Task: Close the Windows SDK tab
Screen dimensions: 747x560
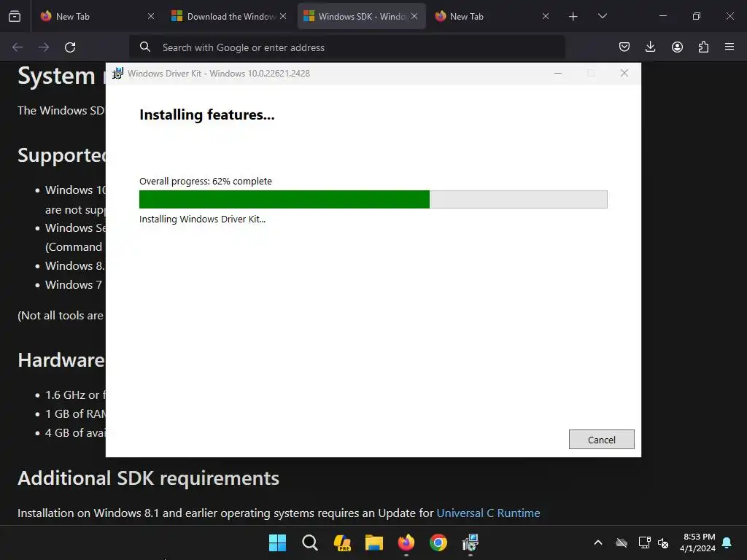Action: click(x=414, y=16)
